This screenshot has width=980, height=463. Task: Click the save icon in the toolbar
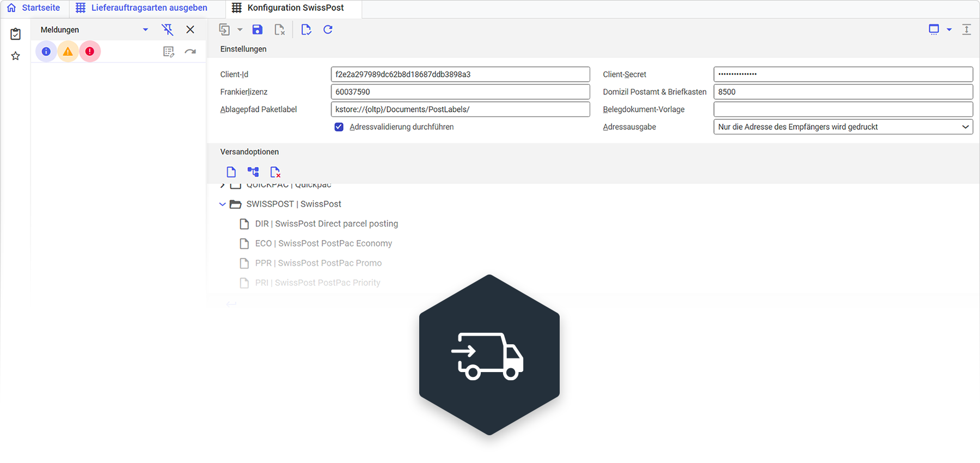(x=258, y=30)
